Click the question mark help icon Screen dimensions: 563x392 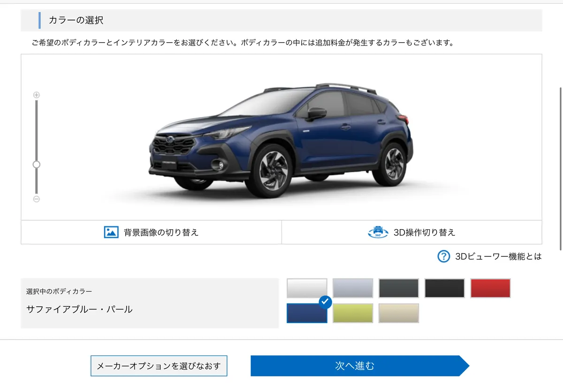pyautogui.click(x=443, y=256)
